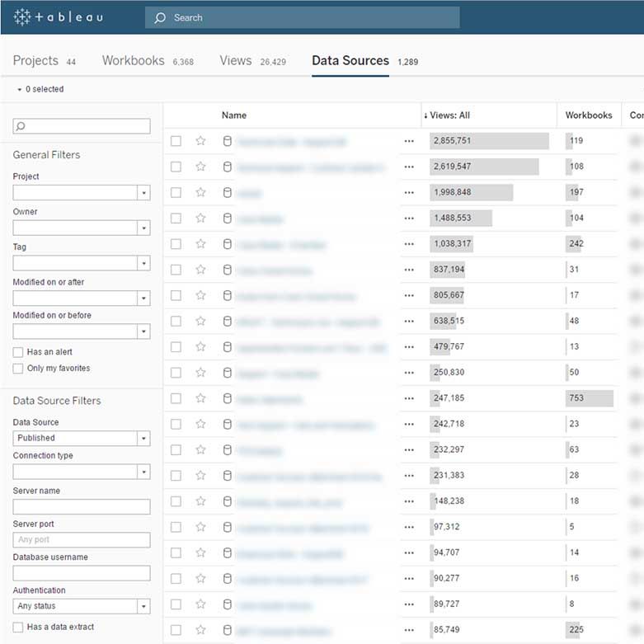
Task: Sort table by Workbooks column header
Action: [x=588, y=115]
